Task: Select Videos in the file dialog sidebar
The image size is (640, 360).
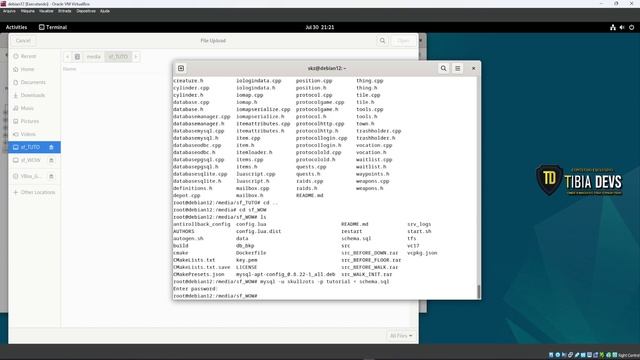Action: tap(34, 134)
